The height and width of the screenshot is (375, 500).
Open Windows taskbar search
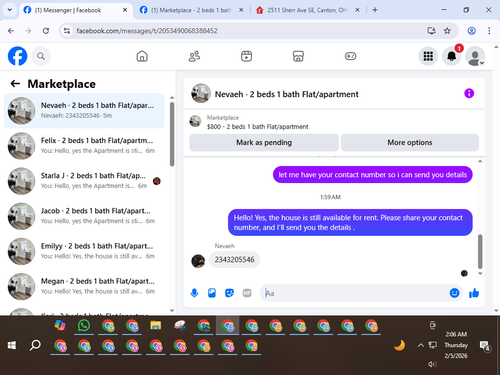pos(35,345)
